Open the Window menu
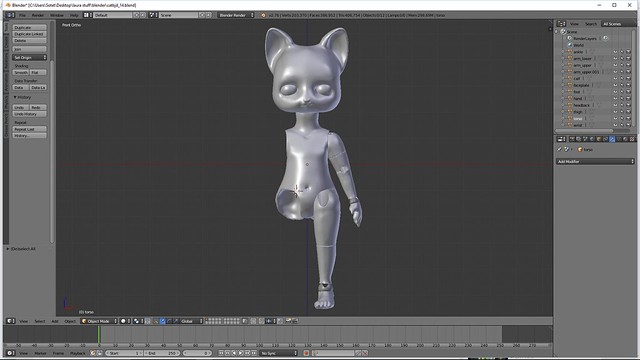The image size is (640, 360). pos(57,15)
